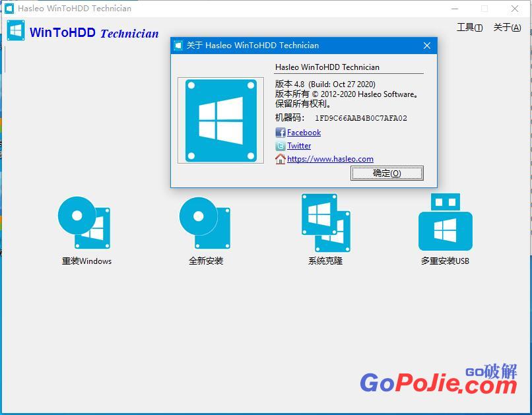Follow the Twitter link

(299, 145)
